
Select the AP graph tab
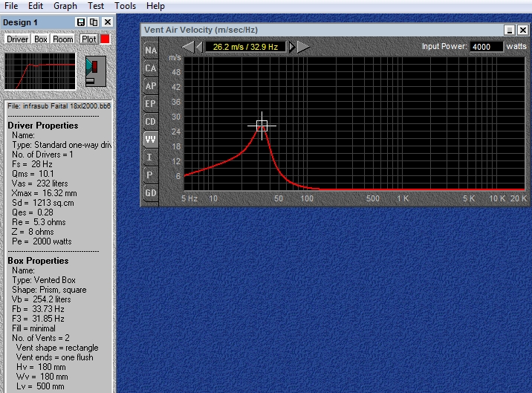click(151, 86)
